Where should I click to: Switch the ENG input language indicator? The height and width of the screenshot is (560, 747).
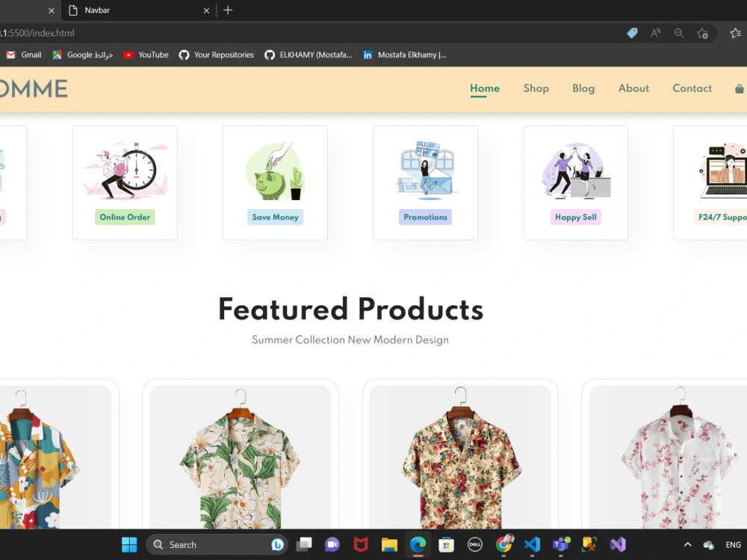(x=734, y=545)
